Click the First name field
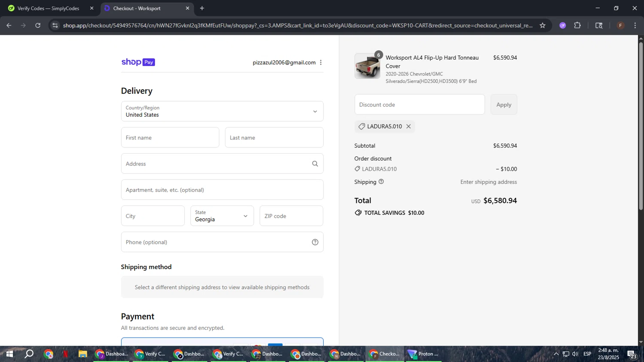The image size is (644, 362). point(170,138)
